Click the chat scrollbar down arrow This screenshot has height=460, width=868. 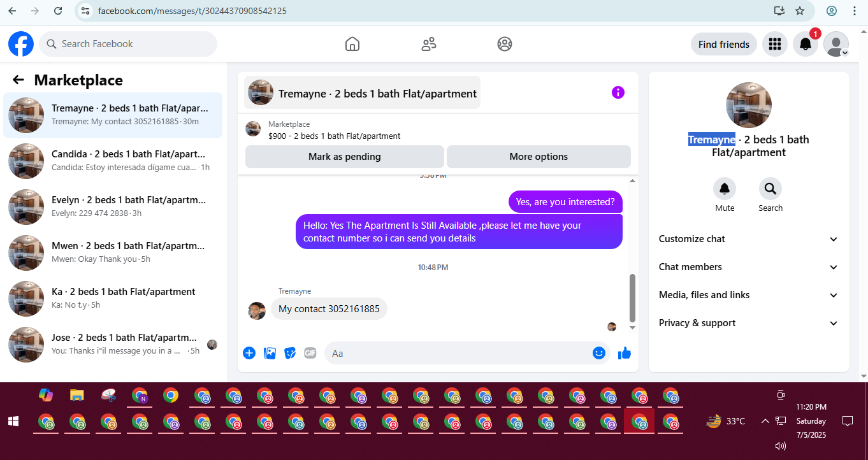[633, 327]
